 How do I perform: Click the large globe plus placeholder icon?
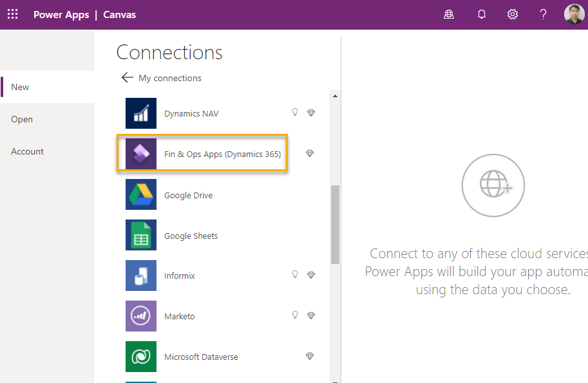point(493,185)
